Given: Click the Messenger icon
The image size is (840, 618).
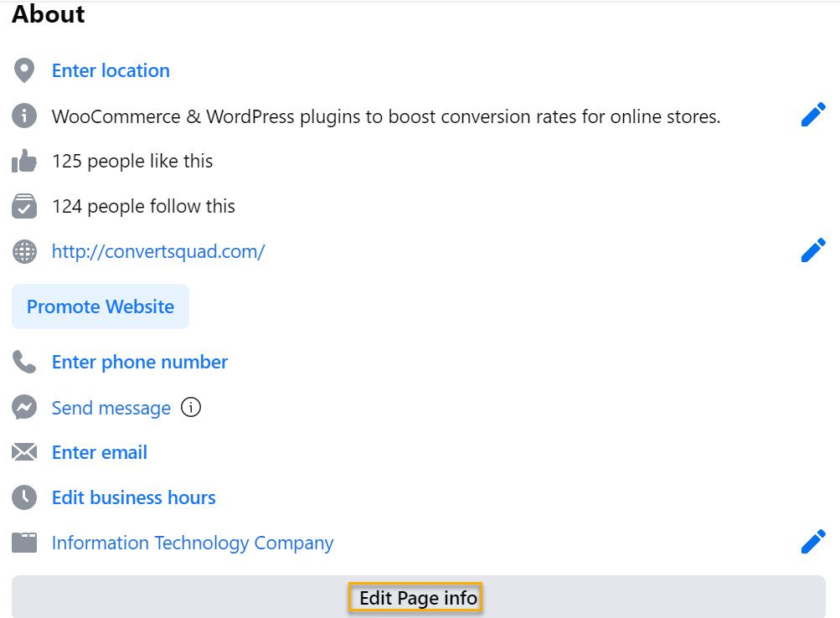Looking at the screenshot, I should coord(24,407).
